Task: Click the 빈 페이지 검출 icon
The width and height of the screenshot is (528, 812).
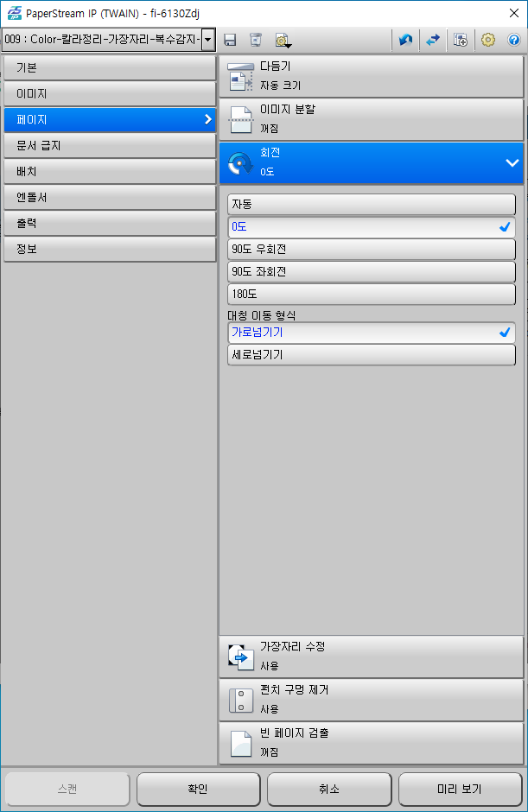Action: click(x=240, y=744)
